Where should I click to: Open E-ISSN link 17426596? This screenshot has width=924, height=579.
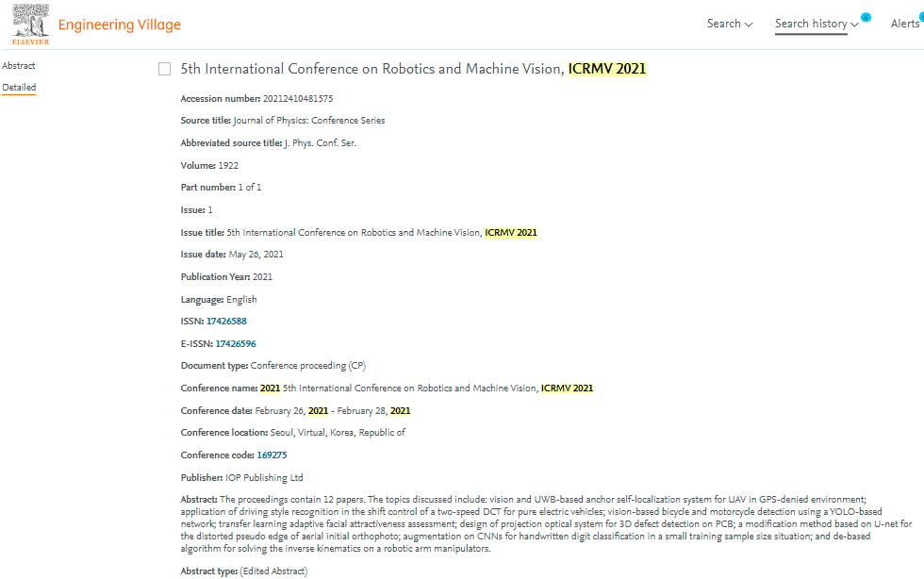pos(236,344)
